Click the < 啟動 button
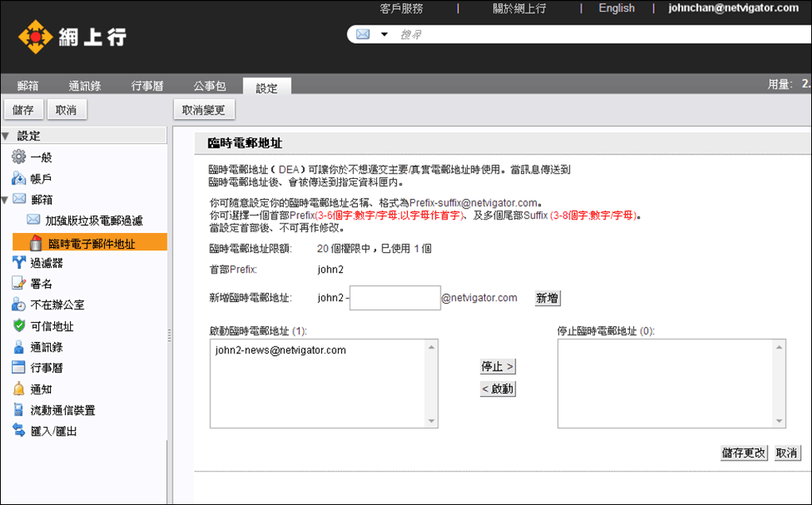Viewport: 812px width, 505px height. click(498, 388)
